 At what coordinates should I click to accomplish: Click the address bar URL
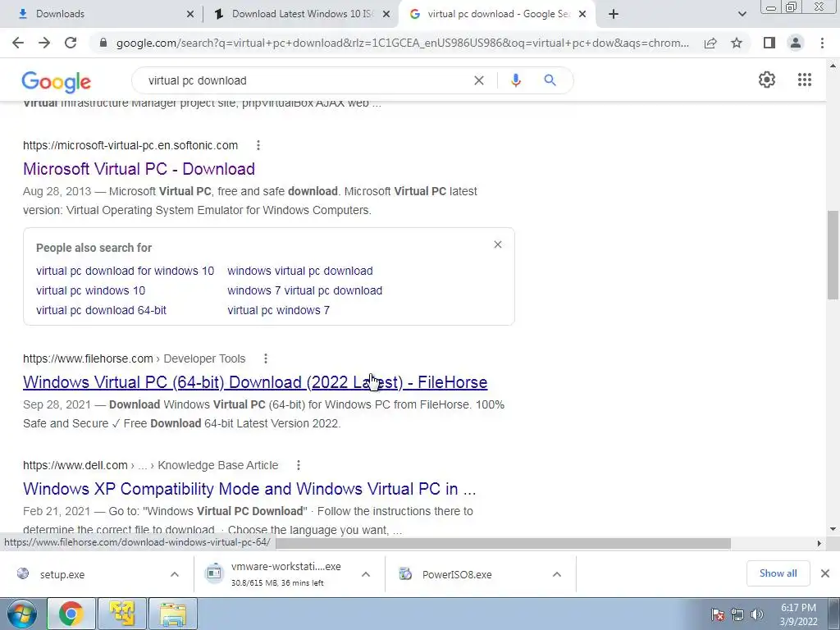tap(402, 43)
